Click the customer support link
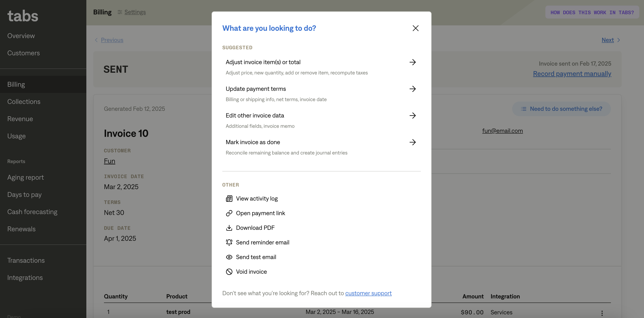644x318 pixels. click(368, 293)
